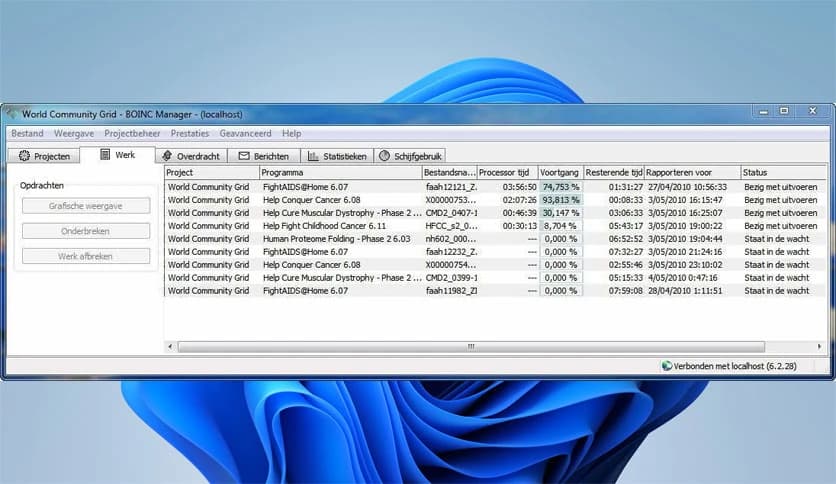Select file name faah12232_Z.
The width and height of the screenshot is (836, 484).
click(x=451, y=252)
